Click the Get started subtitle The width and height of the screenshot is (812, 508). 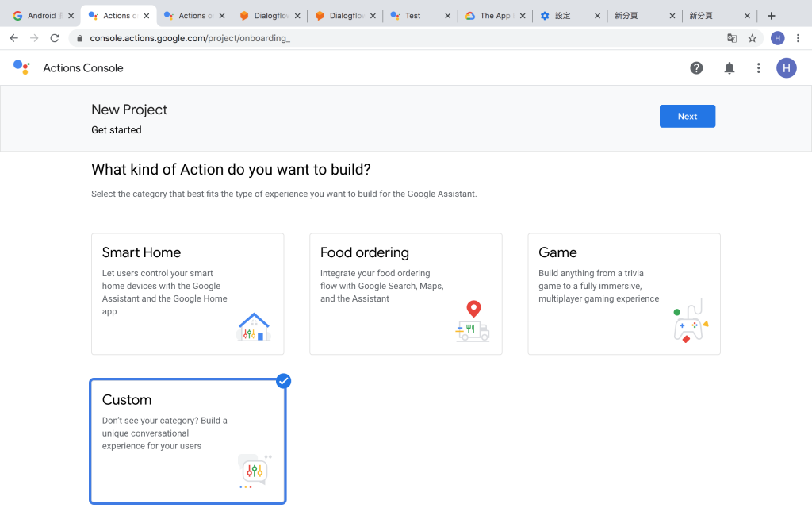[x=117, y=129]
